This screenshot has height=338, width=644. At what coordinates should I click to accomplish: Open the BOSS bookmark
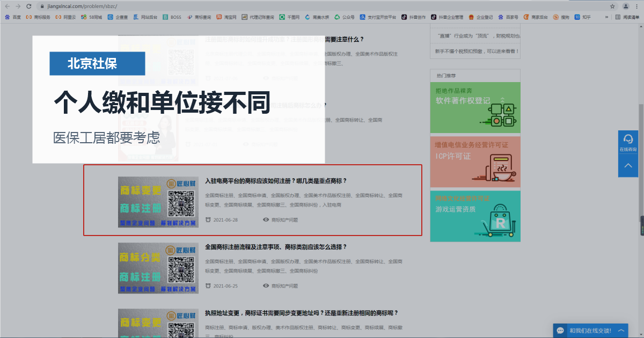pyautogui.click(x=172, y=17)
